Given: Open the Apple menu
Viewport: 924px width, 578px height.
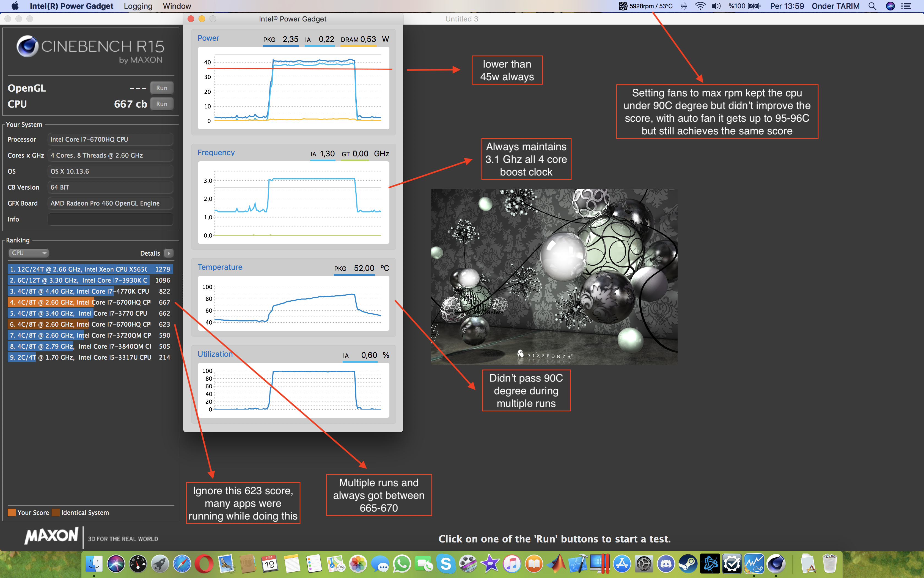Looking at the screenshot, I should pyautogui.click(x=15, y=6).
